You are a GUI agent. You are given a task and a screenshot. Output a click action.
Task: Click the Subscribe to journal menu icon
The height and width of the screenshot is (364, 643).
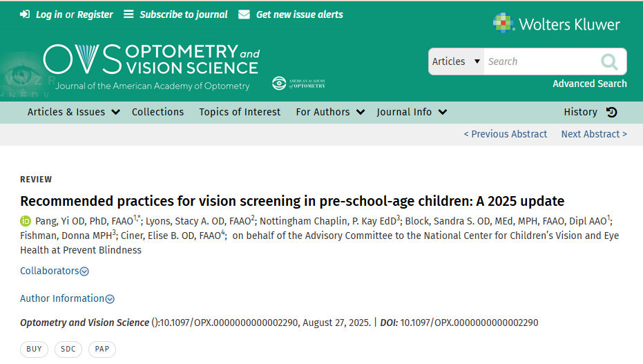tap(128, 15)
